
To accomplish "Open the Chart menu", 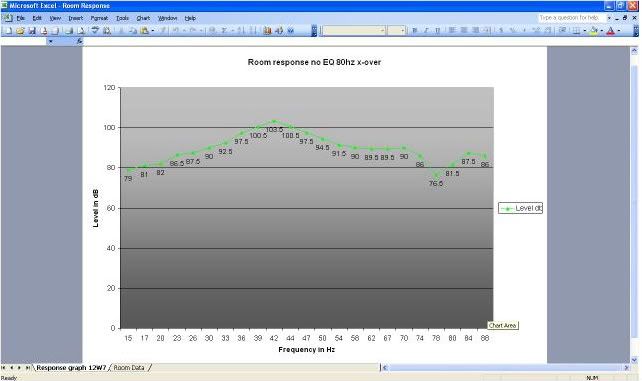I will [143, 18].
